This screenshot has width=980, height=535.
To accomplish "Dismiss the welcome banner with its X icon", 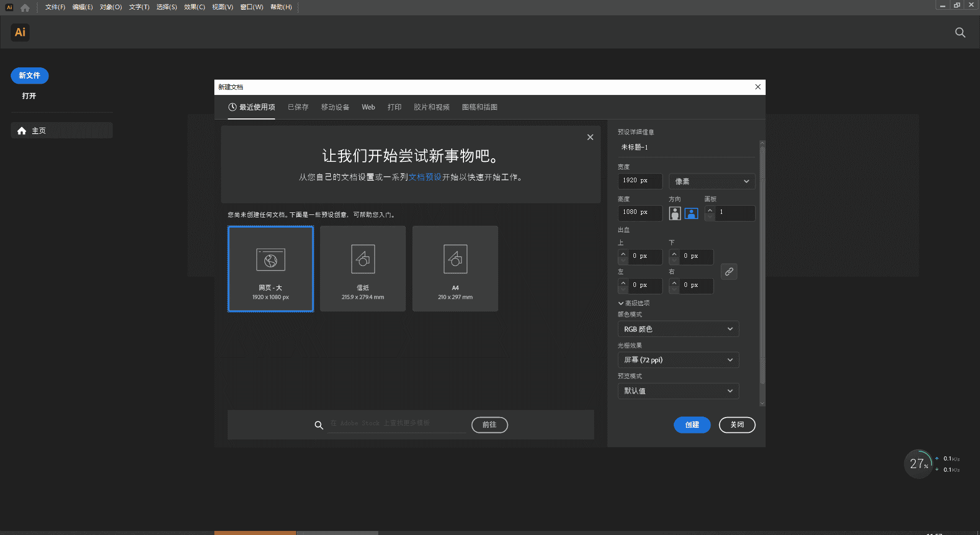I will [590, 137].
